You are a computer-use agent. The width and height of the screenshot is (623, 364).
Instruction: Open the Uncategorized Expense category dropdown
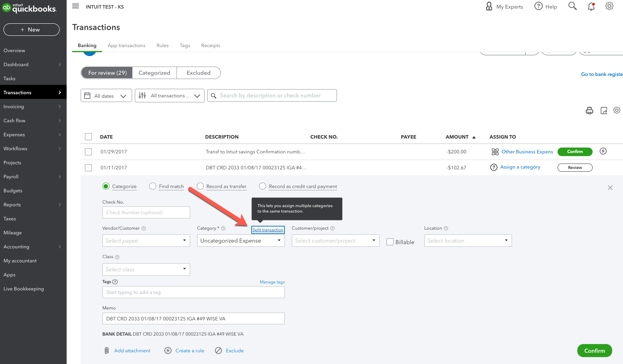point(241,241)
